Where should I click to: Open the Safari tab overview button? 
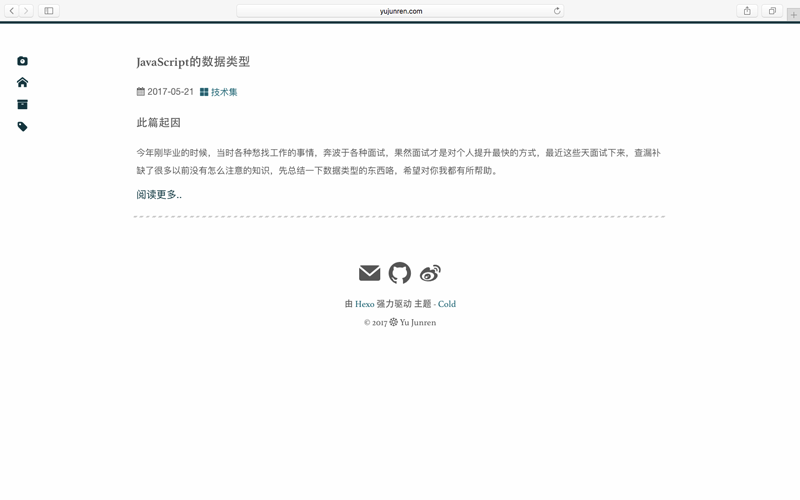772,11
